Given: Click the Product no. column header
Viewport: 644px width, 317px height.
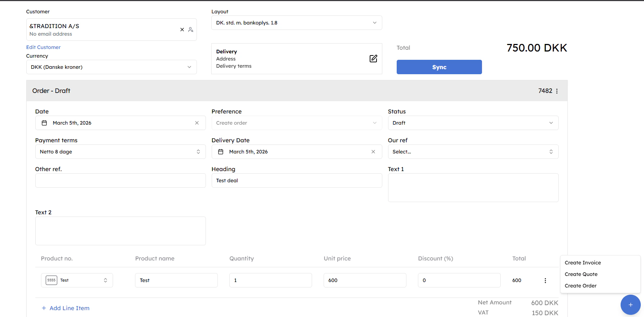Looking at the screenshot, I should click(57, 258).
